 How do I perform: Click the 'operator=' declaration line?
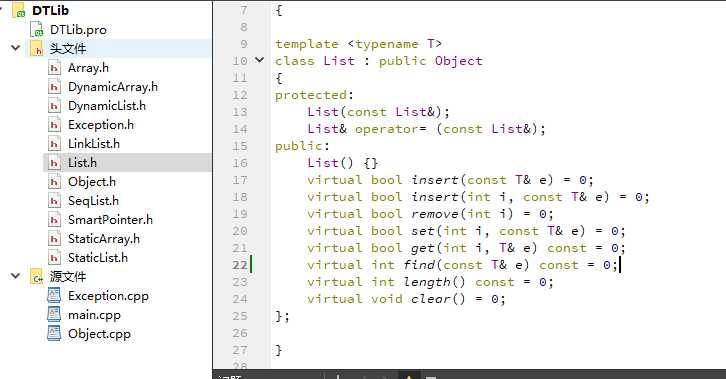click(426, 129)
